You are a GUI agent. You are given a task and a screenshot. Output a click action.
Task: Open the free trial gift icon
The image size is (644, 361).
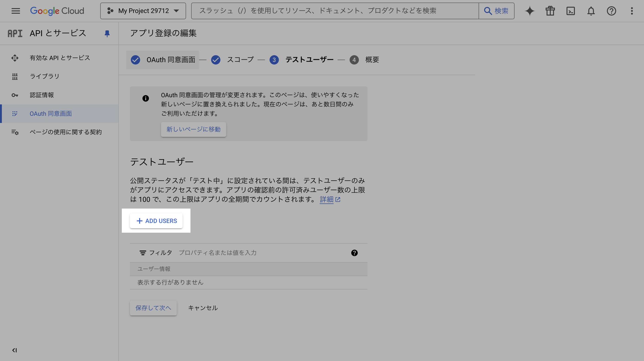pyautogui.click(x=550, y=11)
